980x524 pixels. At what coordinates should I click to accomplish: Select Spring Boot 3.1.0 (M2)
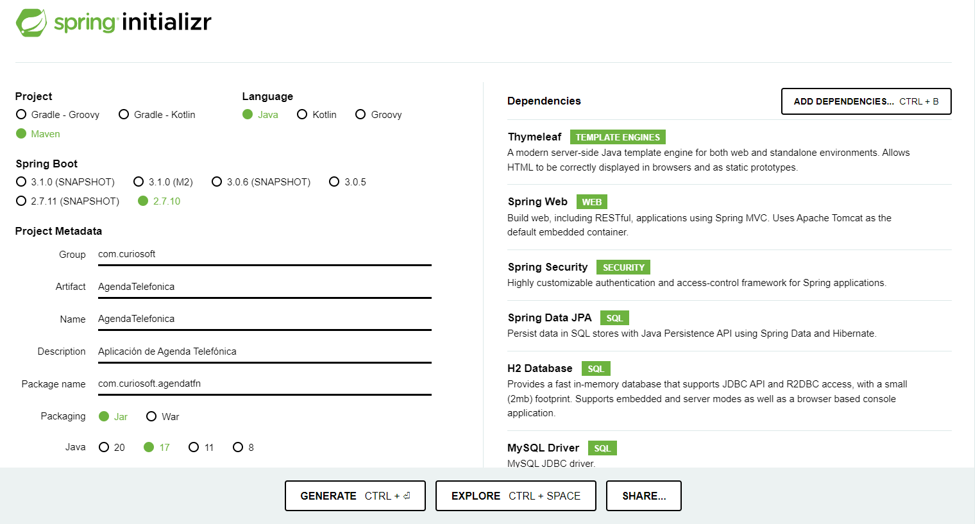[139, 182]
